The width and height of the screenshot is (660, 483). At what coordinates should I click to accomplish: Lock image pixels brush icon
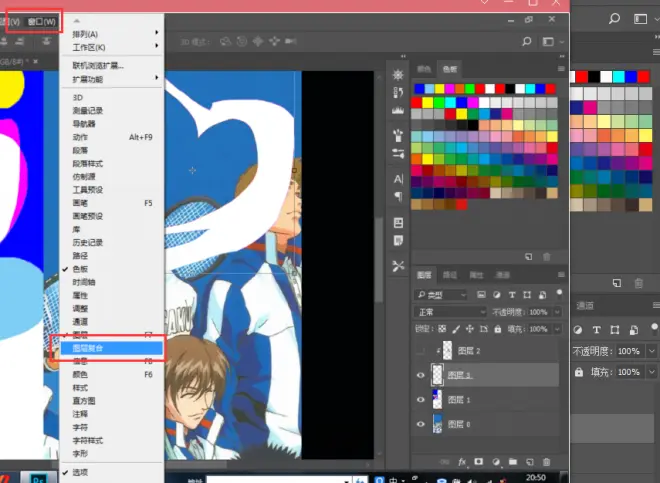point(456,329)
